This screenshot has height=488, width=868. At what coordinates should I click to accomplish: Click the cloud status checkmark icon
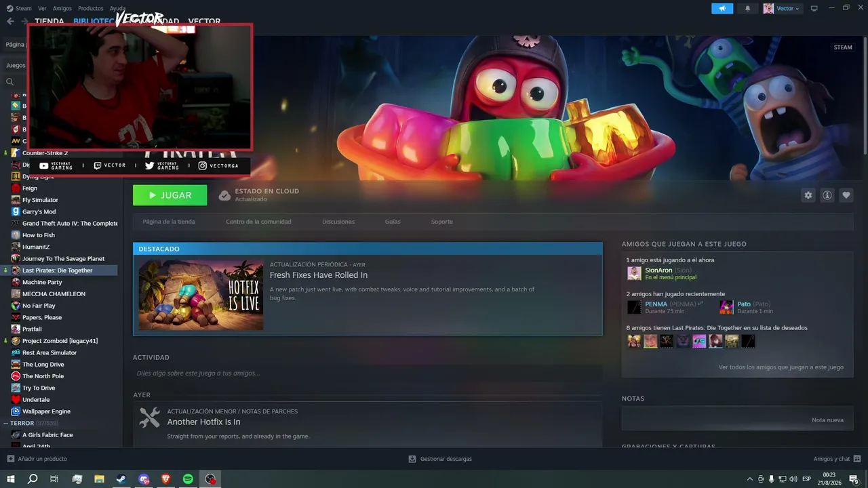(224, 195)
